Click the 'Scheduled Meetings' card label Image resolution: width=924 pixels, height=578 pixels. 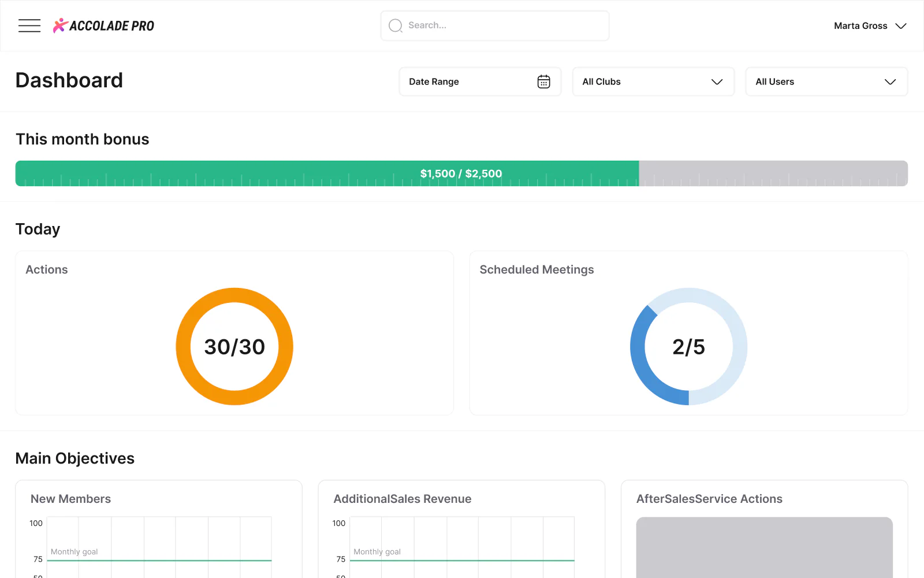536,270
